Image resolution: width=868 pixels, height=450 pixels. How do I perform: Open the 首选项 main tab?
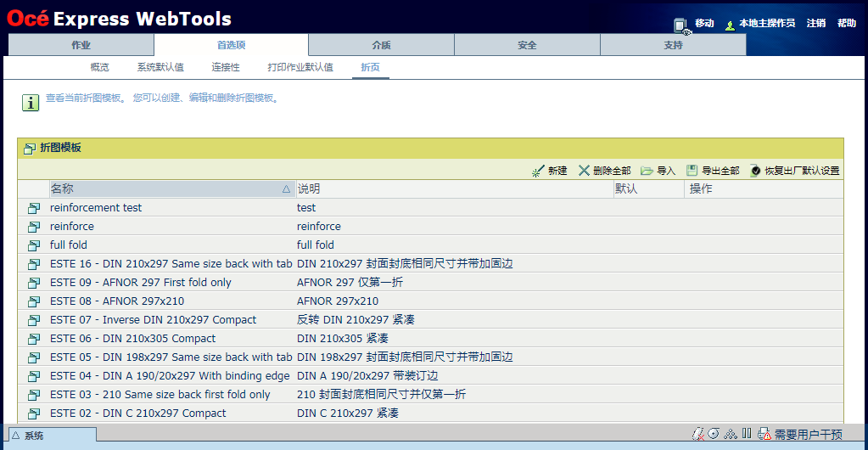coord(232,45)
